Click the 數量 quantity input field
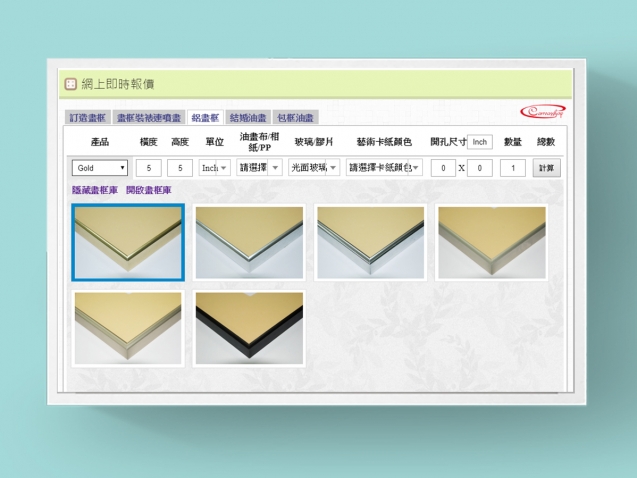 (513, 168)
